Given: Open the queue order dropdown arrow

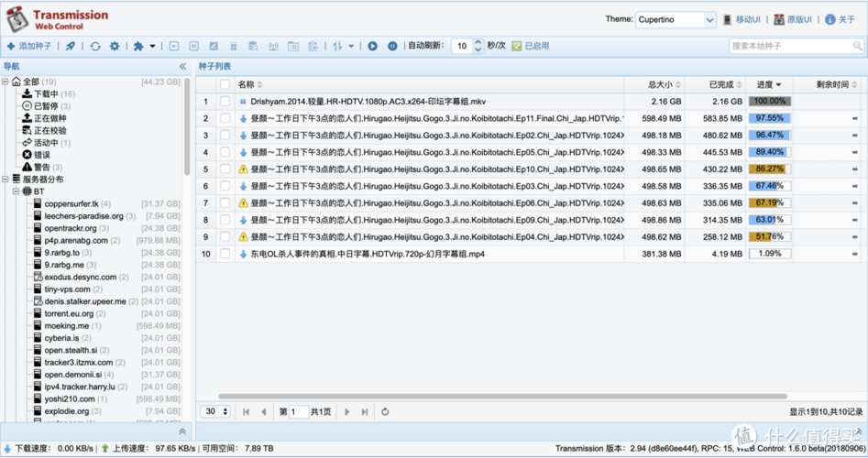Looking at the screenshot, I should [351, 46].
